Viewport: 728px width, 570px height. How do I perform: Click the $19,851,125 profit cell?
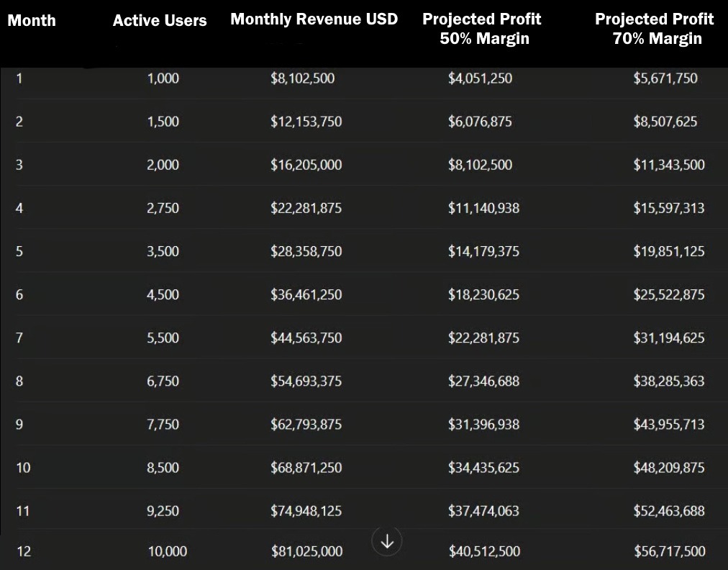[x=668, y=251]
